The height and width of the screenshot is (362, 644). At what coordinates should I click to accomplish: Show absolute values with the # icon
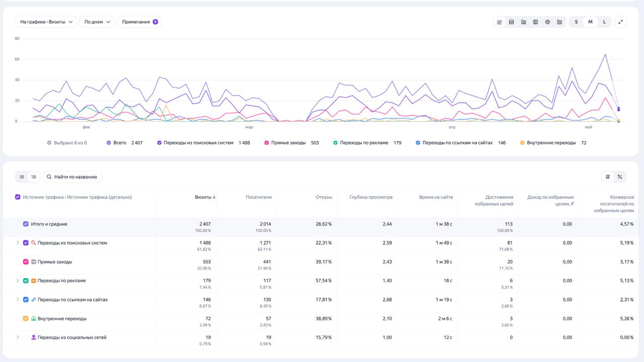pos(608,176)
